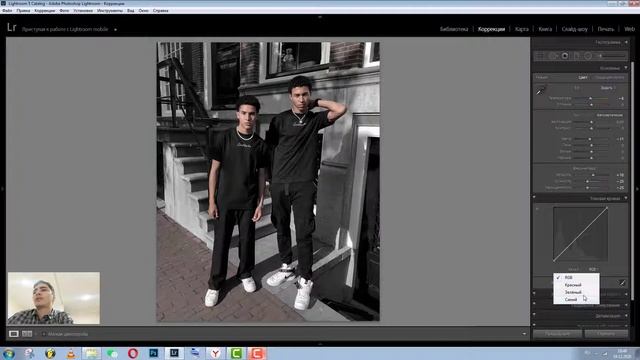Screen dimensions: 640x360
Task: Click the tone curve graph
Action: (580, 234)
